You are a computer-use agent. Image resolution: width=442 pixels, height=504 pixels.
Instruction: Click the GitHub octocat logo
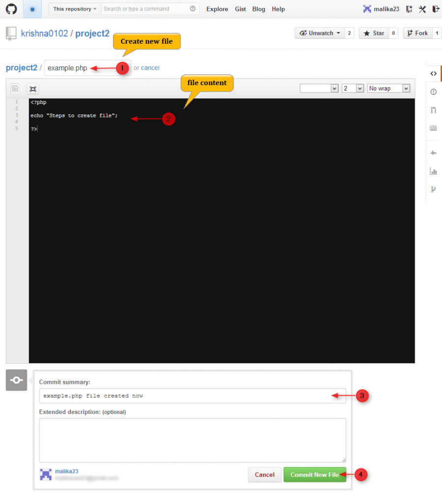(11, 9)
